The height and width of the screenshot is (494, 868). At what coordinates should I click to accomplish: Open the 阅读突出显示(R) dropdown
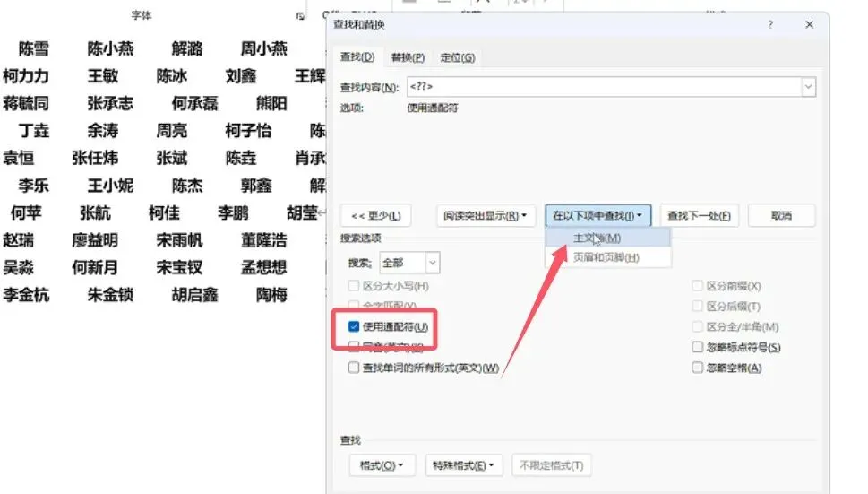click(x=486, y=215)
